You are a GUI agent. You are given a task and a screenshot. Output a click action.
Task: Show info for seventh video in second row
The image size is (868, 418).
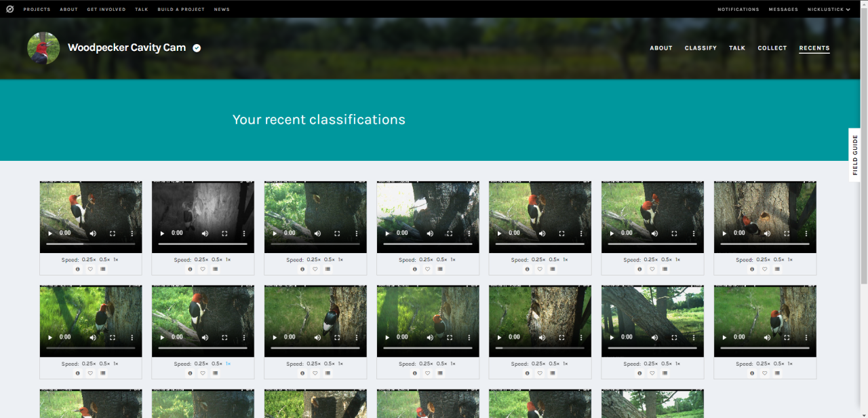[753, 373]
